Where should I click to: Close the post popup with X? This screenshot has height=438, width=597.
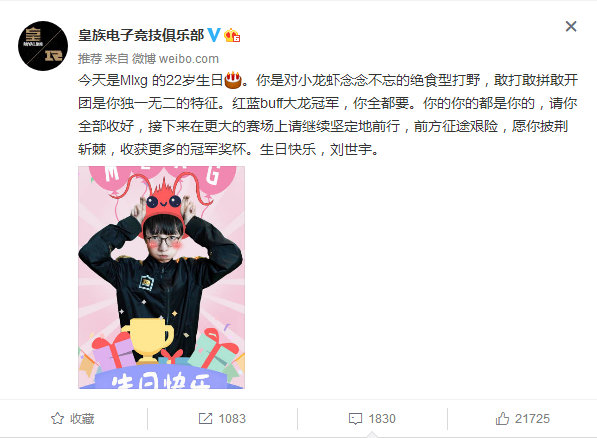tap(571, 26)
